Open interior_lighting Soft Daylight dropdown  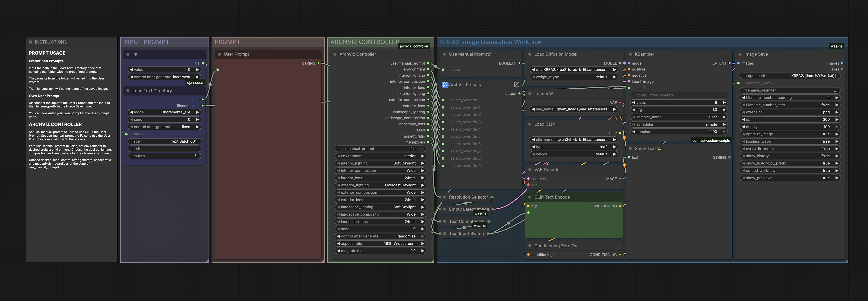click(x=381, y=163)
